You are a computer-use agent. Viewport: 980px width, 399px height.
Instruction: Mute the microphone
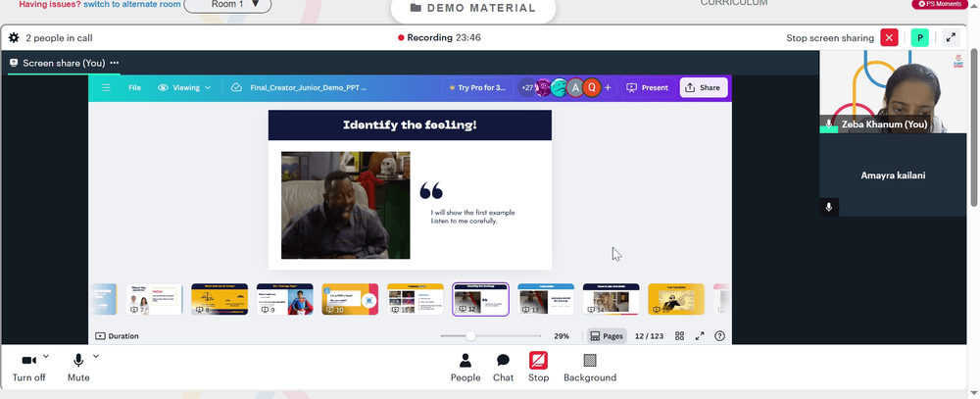pyautogui.click(x=78, y=368)
